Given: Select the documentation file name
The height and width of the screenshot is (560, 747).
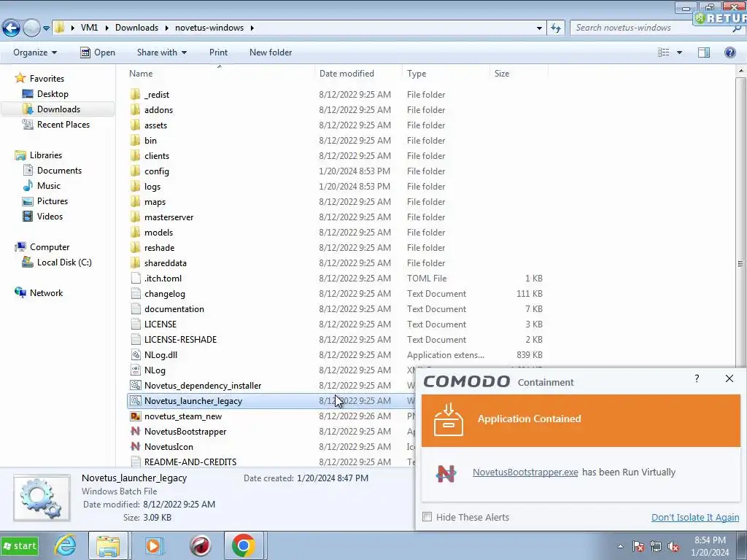Looking at the screenshot, I should [174, 309].
